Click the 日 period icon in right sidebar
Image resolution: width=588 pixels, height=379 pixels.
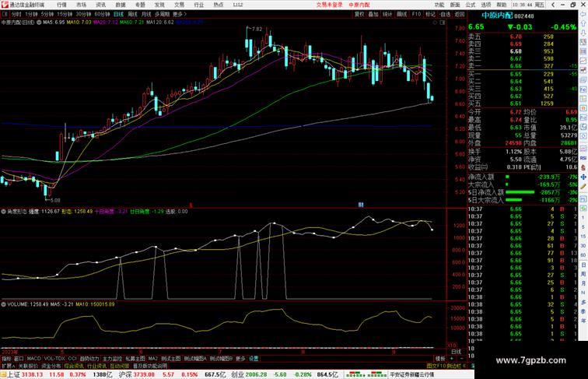[583, 265]
